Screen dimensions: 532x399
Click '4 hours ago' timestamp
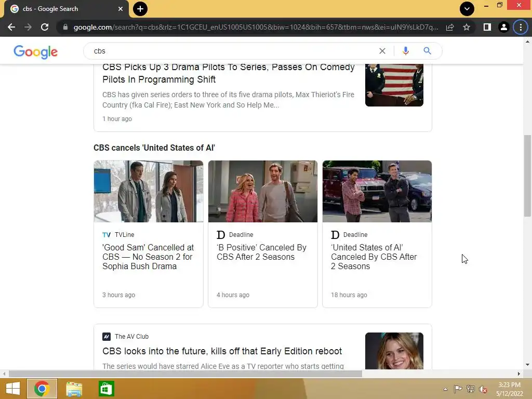[233, 295]
